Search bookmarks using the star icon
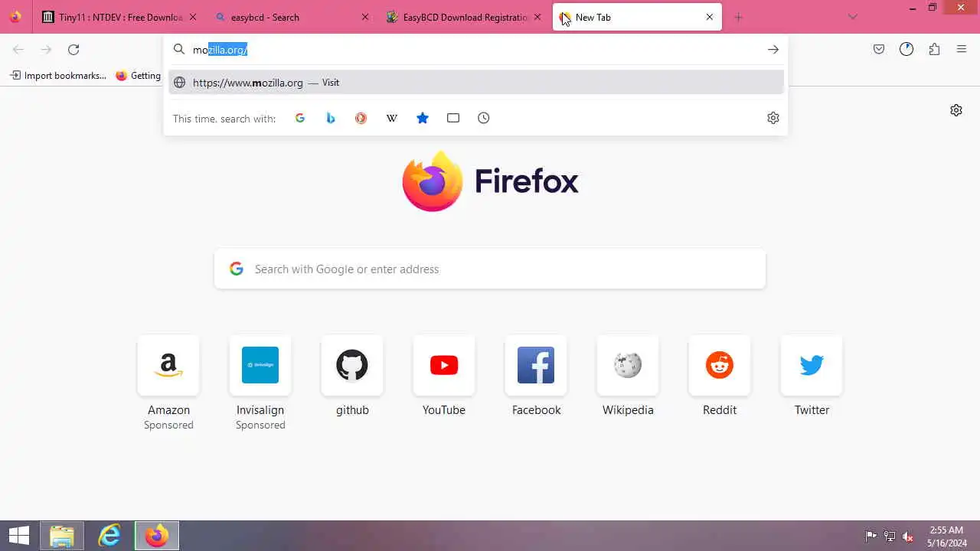This screenshot has width=980, height=551. (423, 118)
